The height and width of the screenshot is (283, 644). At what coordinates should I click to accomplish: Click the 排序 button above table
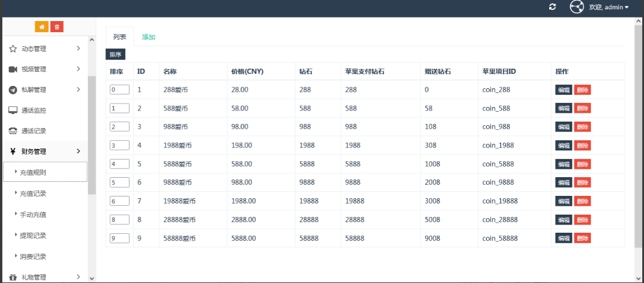[115, 54]
